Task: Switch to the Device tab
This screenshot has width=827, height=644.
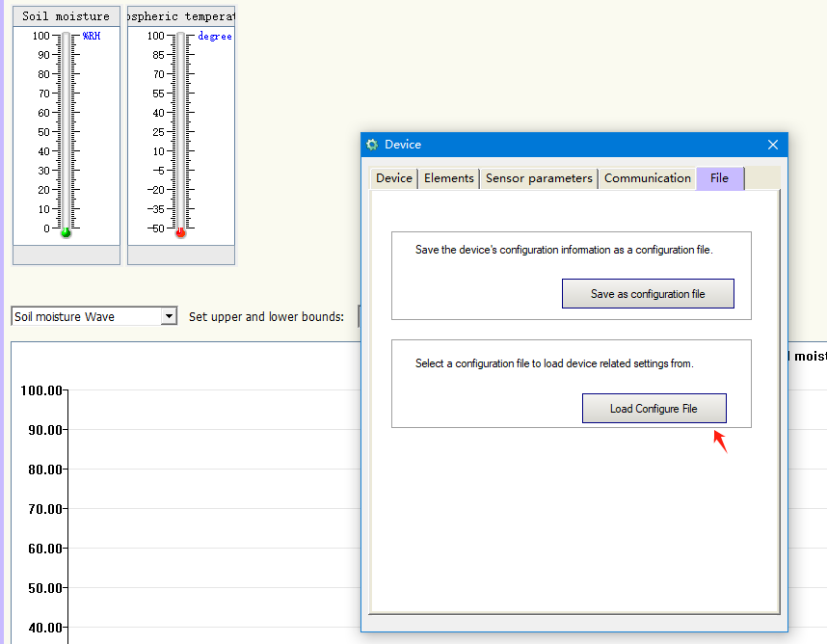Action: click(393, 177)
